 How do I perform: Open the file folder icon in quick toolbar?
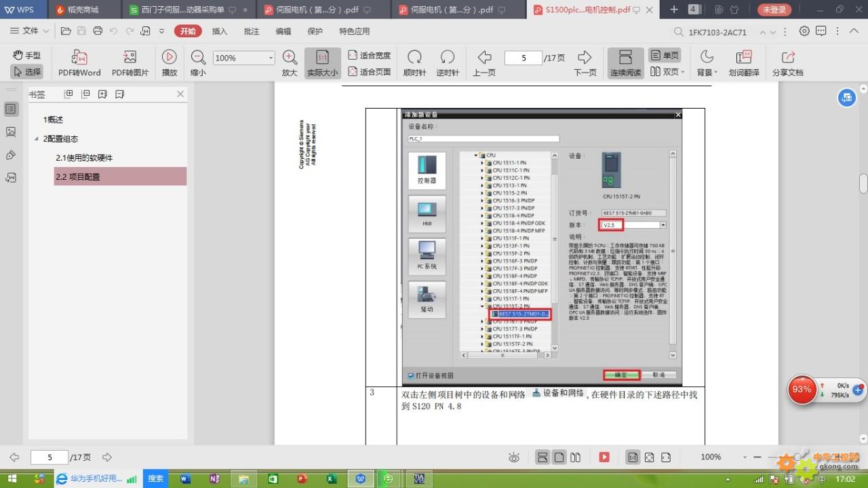[x=66, y=31]
